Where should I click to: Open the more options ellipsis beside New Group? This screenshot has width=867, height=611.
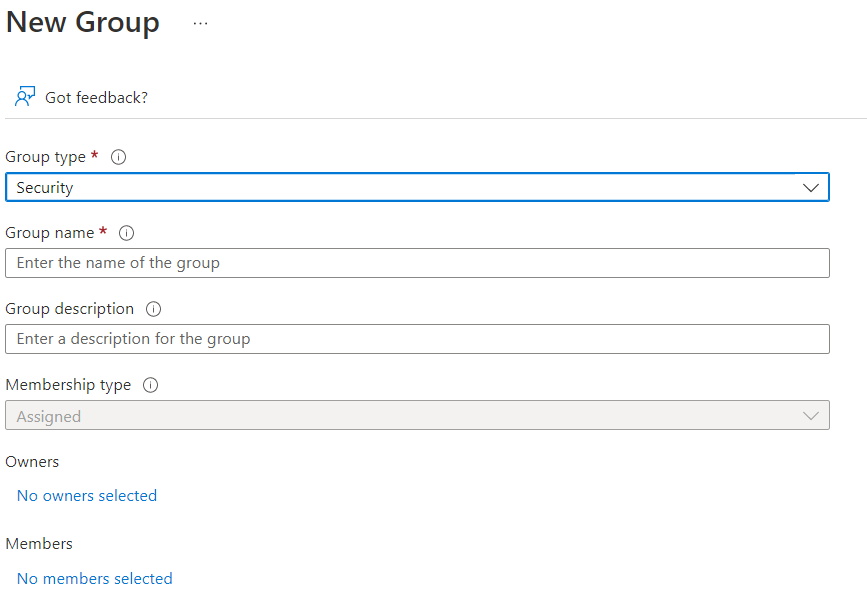[x=200, y=24]
